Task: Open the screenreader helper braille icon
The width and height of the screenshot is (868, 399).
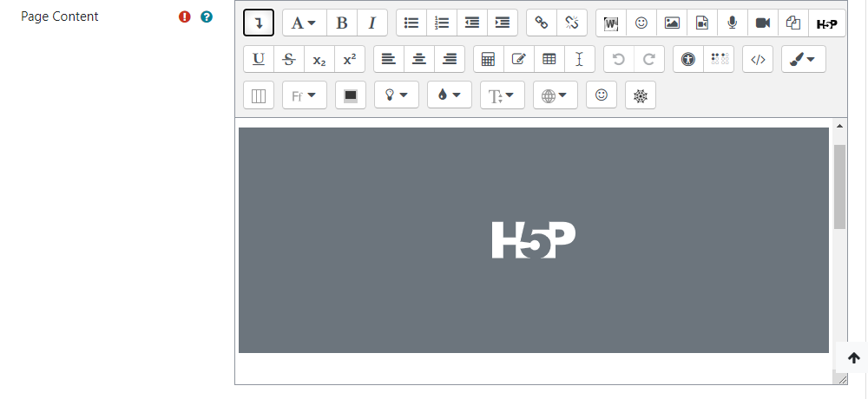Action: click(719, 59)
